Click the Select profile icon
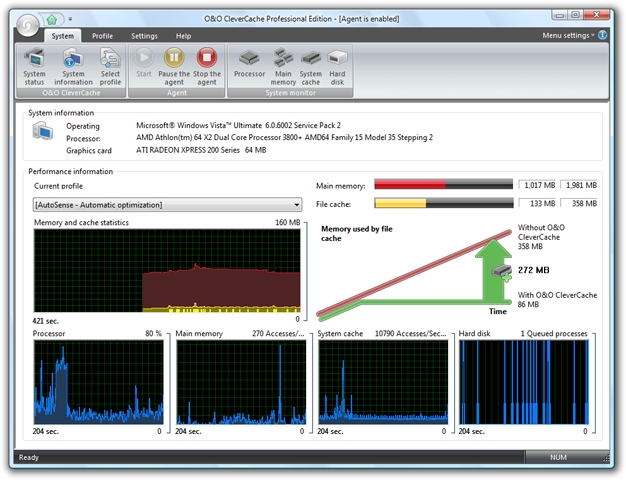 tap(110, 65)
